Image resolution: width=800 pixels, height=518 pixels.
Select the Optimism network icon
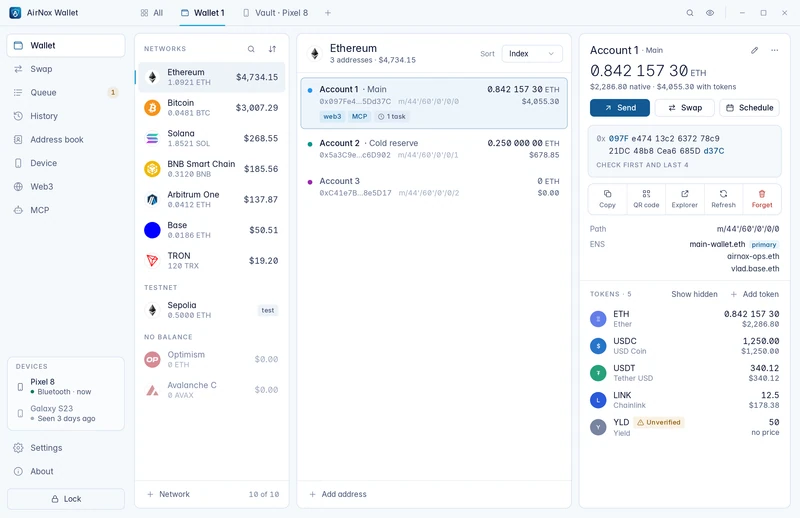coord(152,359)
